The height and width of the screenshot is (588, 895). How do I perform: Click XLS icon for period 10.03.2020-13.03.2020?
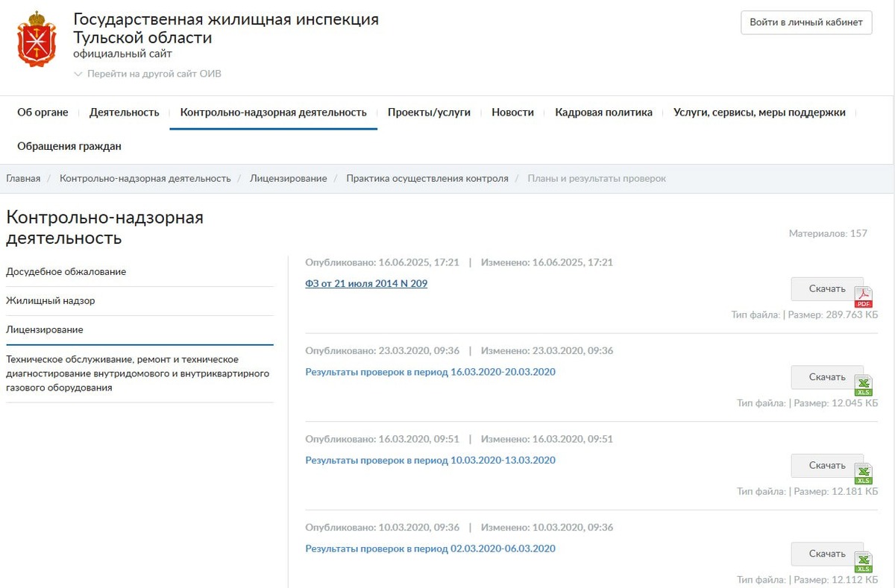(x=864, y=475)
